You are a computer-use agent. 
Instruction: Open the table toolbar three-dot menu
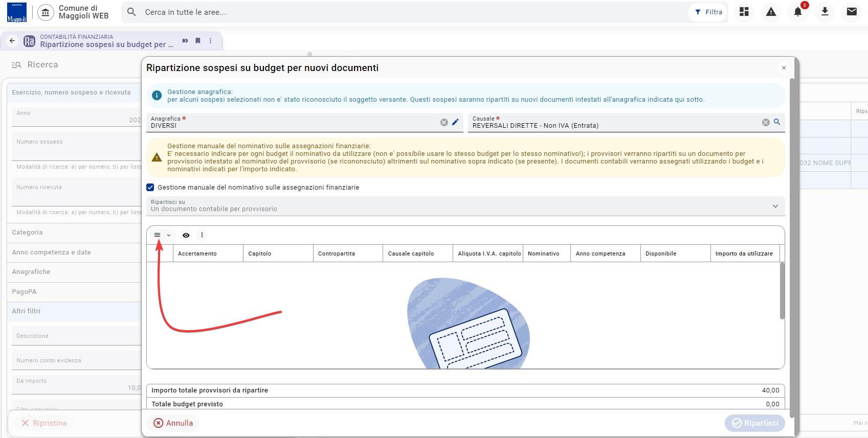(202, 235)
